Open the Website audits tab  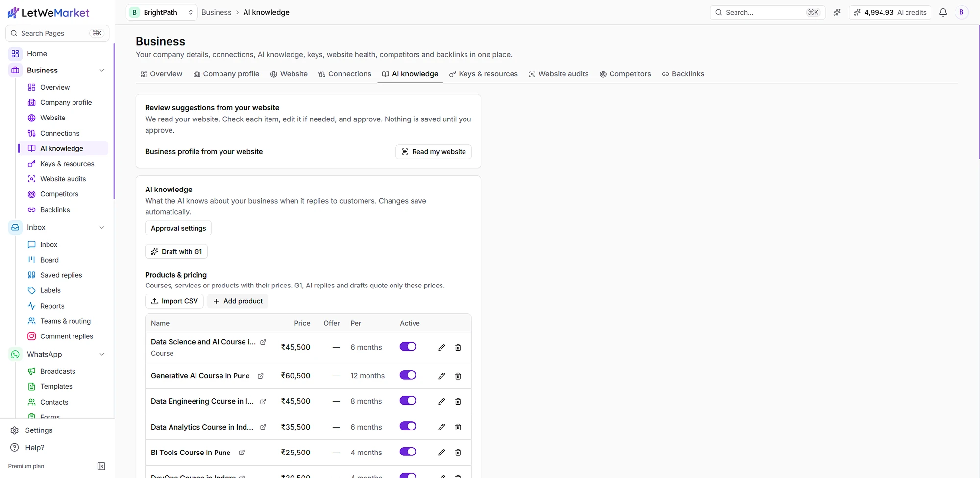pyautogui.click(x=559, y=74)
